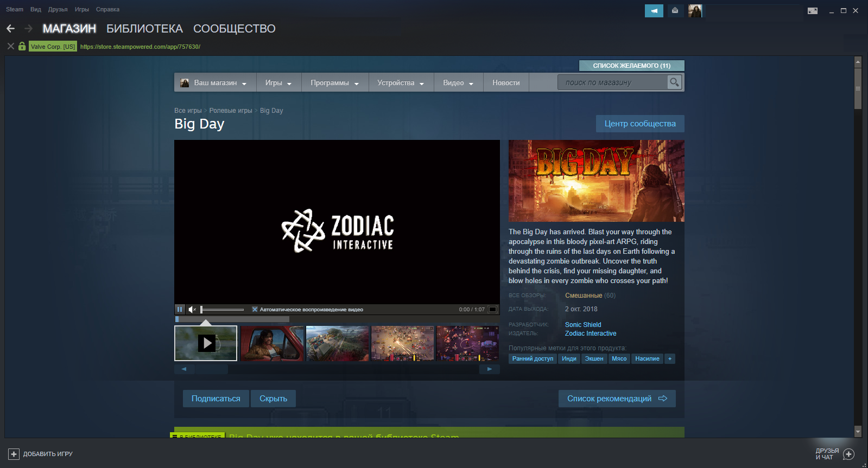Open the friends and chat plus icon
Image resolution: width=868 pixels, height=468 pixels.
849,454
